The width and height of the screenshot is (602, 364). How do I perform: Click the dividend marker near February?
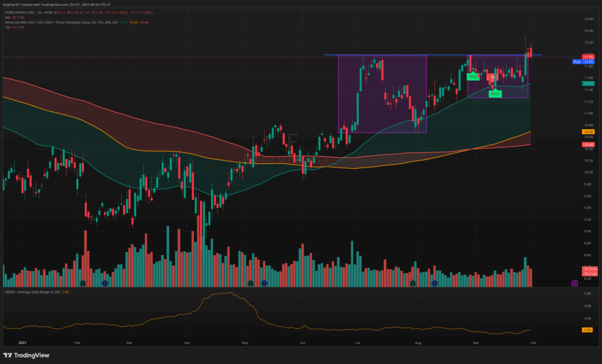click(x=105, y=283)
